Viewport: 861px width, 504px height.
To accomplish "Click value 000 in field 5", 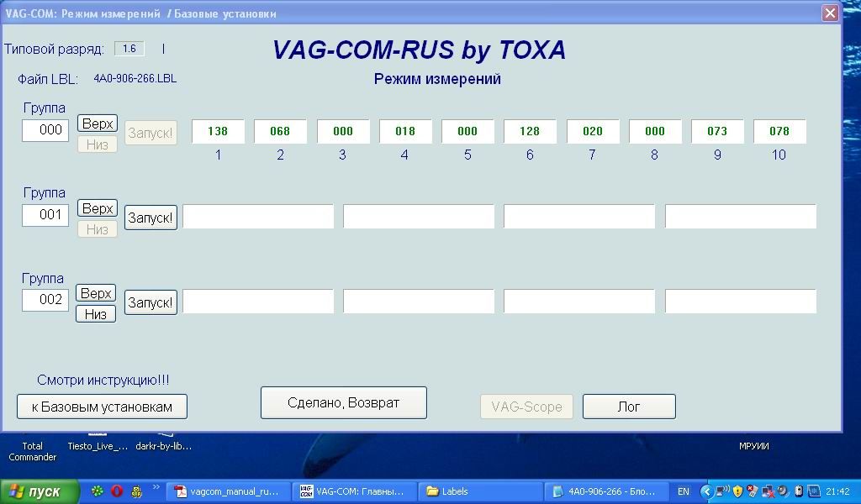I will (467, 132).
